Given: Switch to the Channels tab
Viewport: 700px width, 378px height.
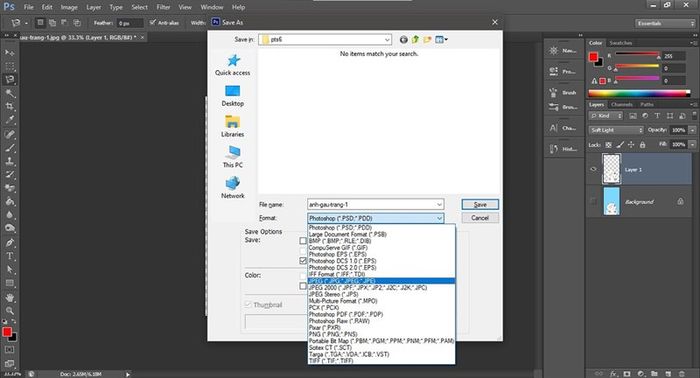Looking at the screenshot, I should pos(622,104).
